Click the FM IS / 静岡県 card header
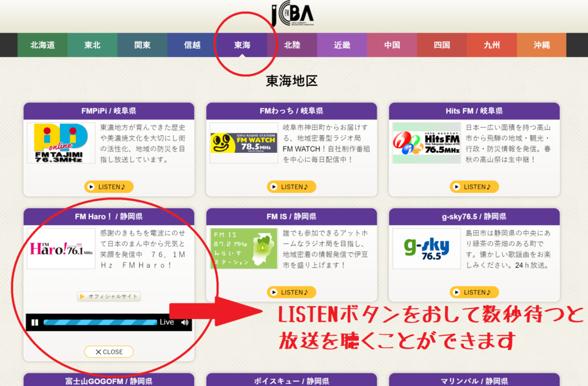This screenshot has width=588, height=386. point(291,217)
